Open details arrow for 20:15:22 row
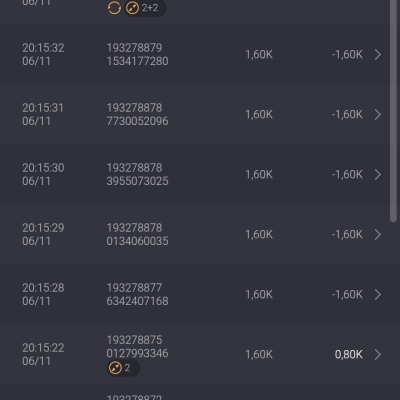This screenshot has width=400, height=400. tap(378, 355)
